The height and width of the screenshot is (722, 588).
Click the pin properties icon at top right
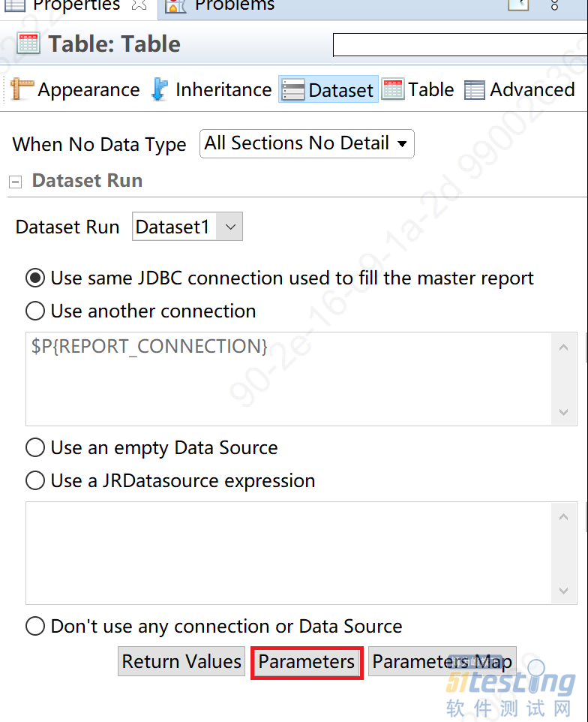click(518, 5)
